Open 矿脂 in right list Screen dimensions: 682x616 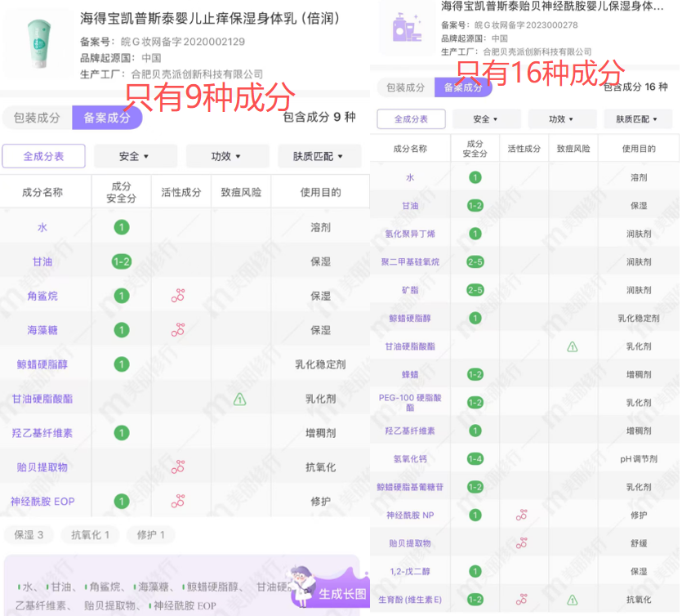(x=410, y=290)
